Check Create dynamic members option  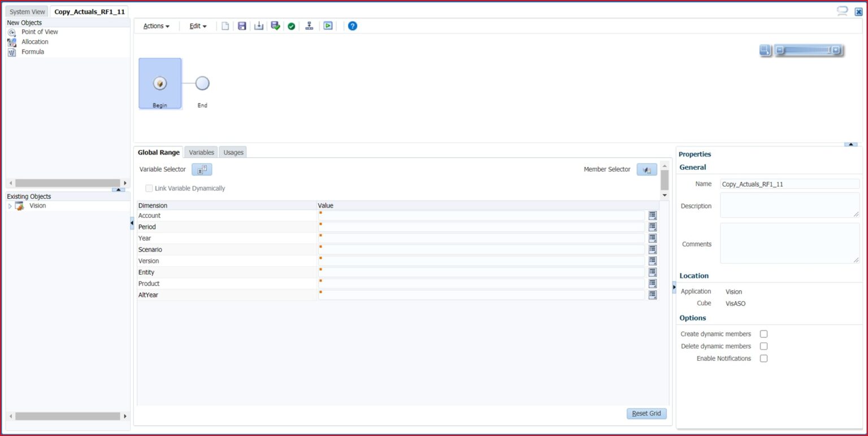763,334
